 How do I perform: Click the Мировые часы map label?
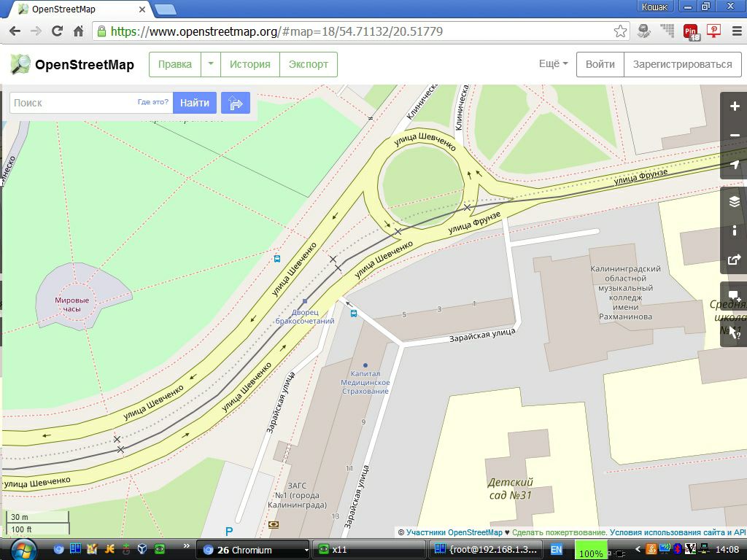point(72,305)
